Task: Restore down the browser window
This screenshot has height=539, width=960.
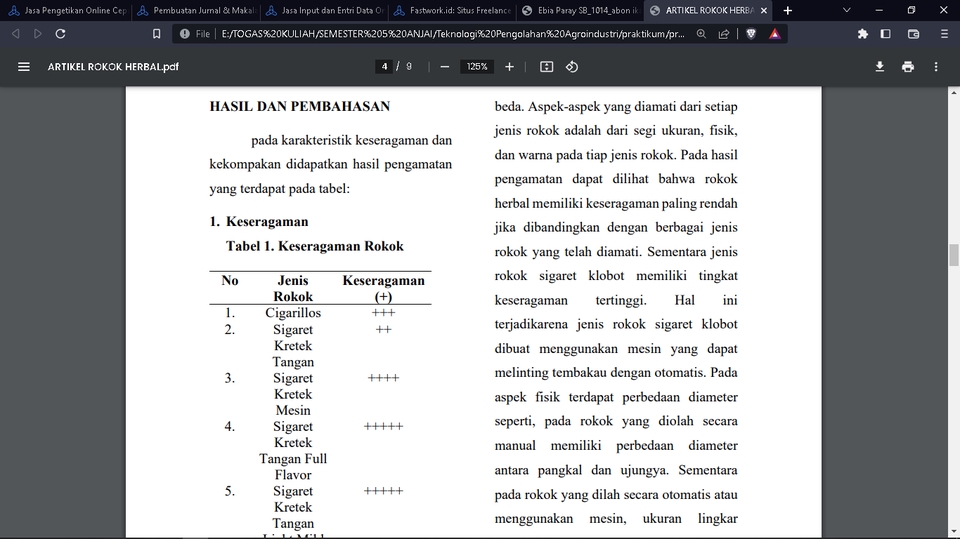Action: 911,10
